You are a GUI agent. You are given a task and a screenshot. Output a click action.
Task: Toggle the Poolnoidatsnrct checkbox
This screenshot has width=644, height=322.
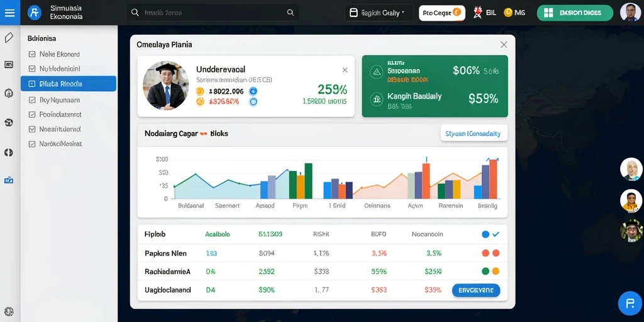coord(31,114)
